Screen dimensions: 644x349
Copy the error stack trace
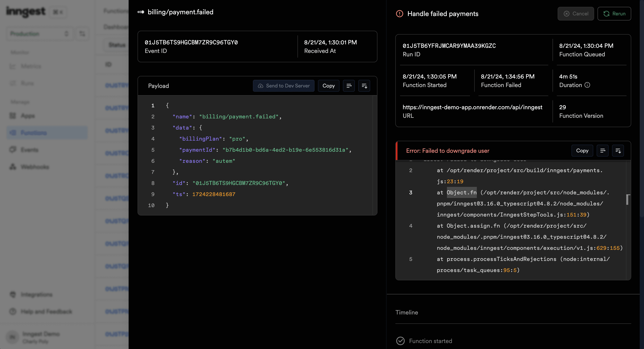point(582,151)
